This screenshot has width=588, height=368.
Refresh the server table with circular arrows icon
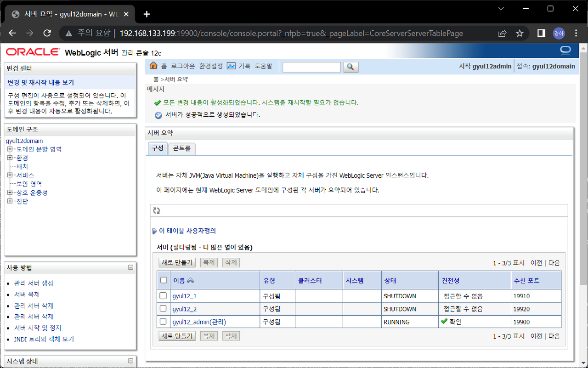156,210
